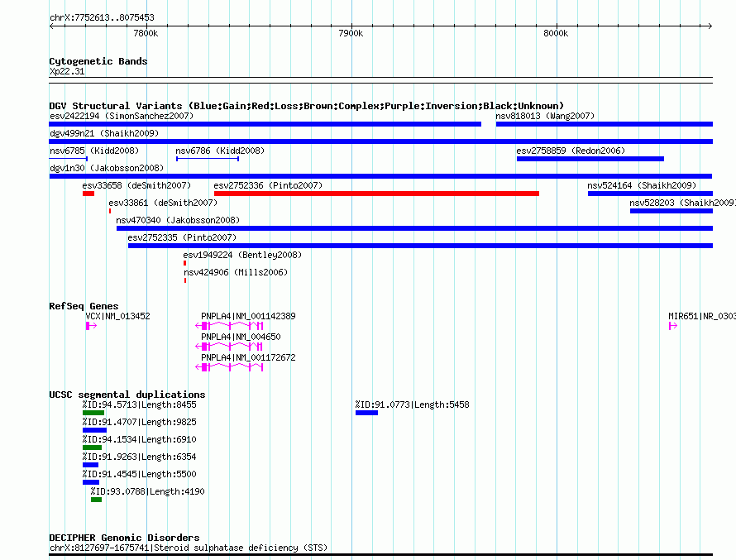The width and height of the screenshot is (736, 560).
Task: Select the nsv6785 (Kidd2008) thin variant line
Action: [x=68, y=159]
